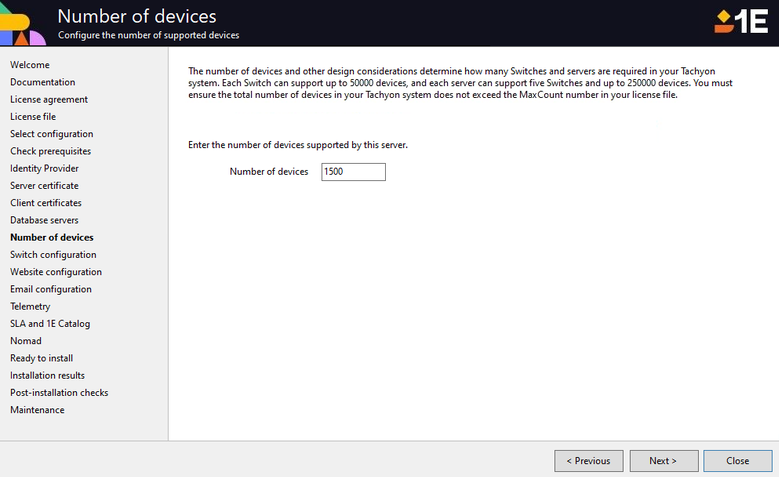The width and height of the screenshot is (779, 477).
Task: Open the Telemetry page
Action: pos(30,306)
